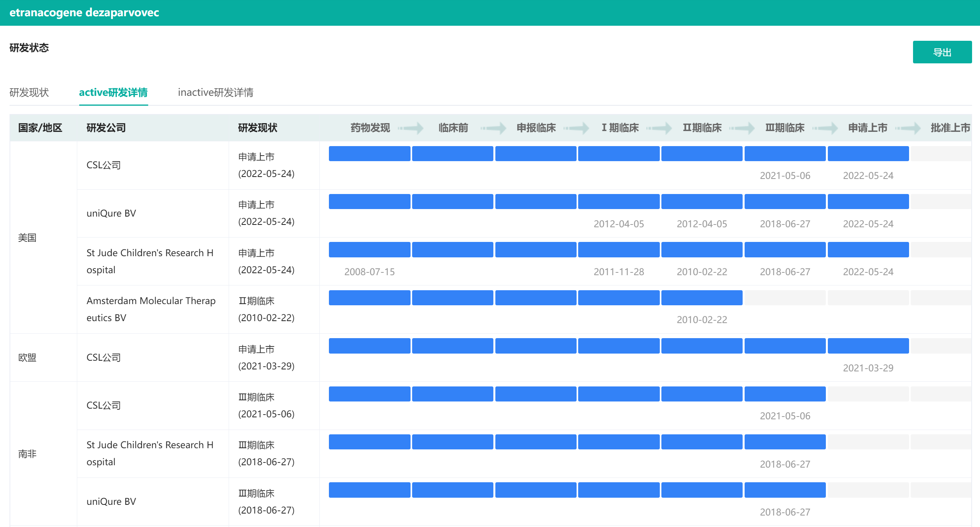Click the 研发公司 column header

106,128
